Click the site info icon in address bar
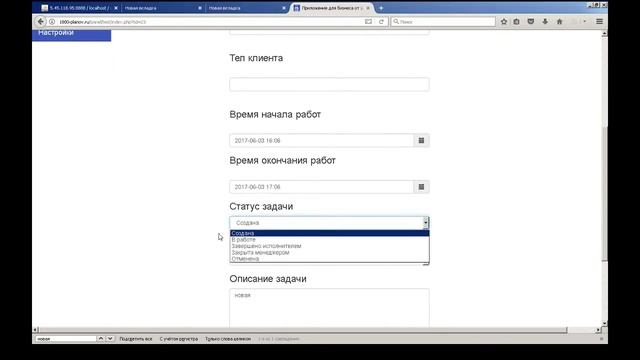Viewport: 640px width, 360px height. (52, 22)
